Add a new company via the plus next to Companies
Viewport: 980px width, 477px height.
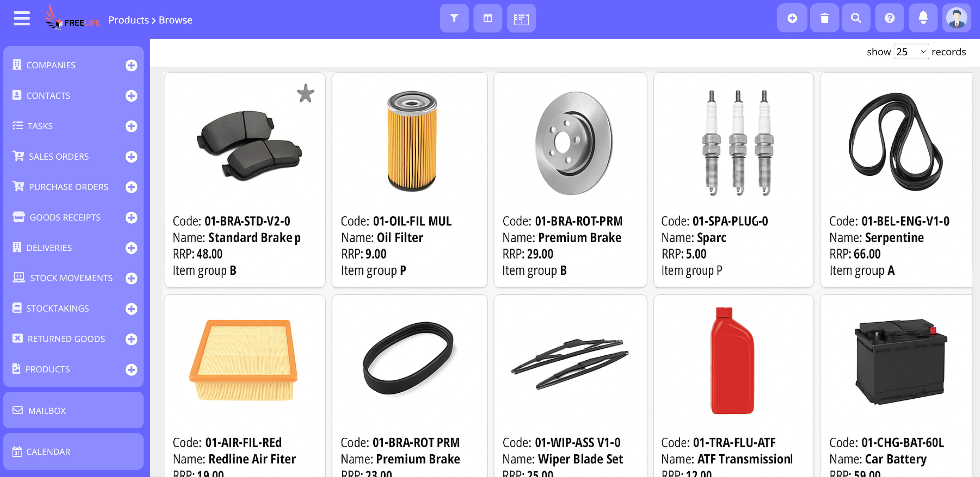click(131, 65)
